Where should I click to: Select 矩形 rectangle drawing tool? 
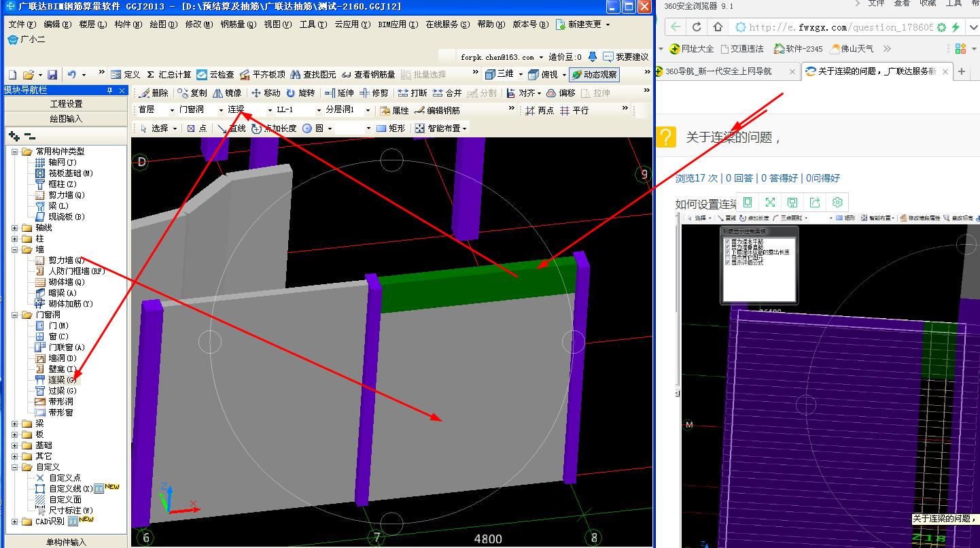391,128
